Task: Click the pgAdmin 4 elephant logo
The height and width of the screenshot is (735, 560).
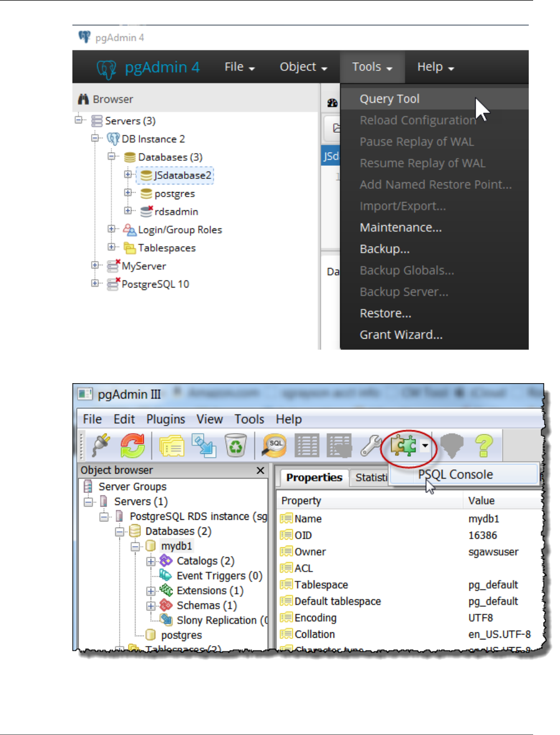Action: click(106, 68)
